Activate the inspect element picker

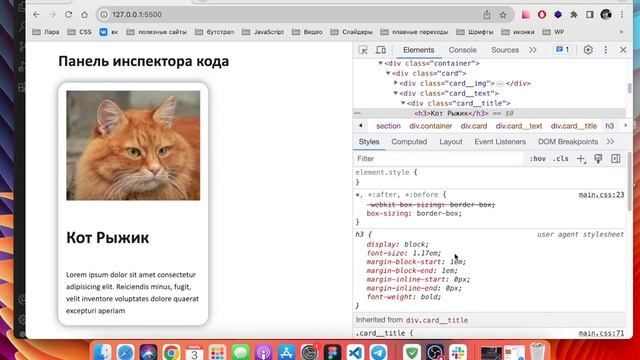pyautogui.click(x=363, y=50)
